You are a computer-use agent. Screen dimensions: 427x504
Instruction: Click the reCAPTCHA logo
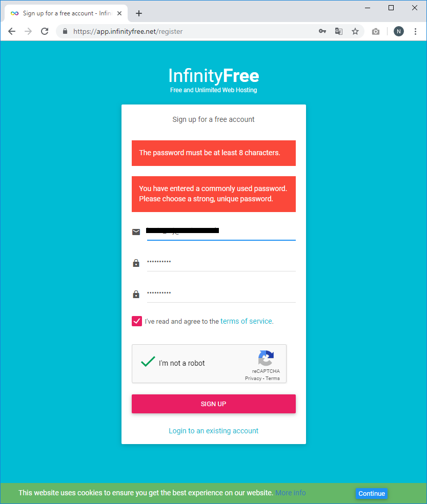point(266,358)
